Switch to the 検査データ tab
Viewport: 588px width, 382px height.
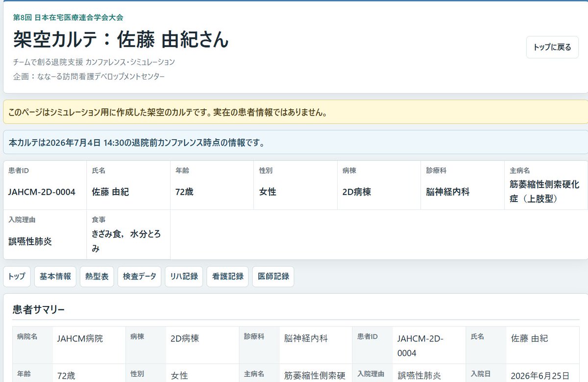[140, 277]
